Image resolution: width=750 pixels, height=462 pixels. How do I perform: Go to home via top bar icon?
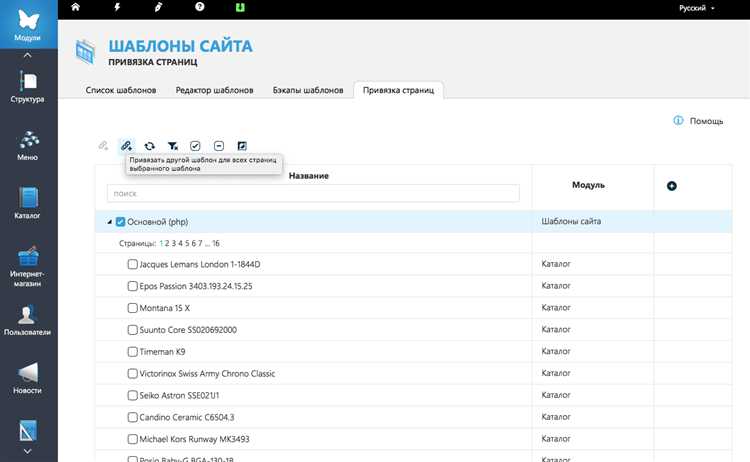[76, 7]
